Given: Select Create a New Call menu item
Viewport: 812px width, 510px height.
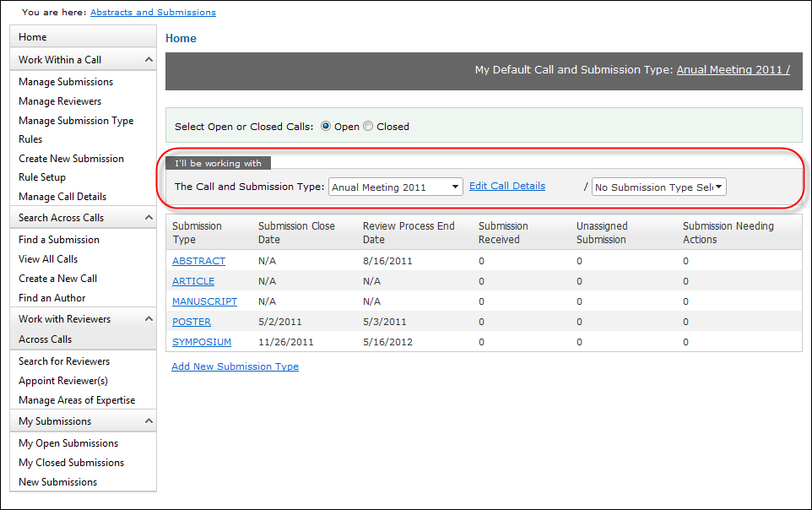Looking at the screenshot, I should point(57,279).
